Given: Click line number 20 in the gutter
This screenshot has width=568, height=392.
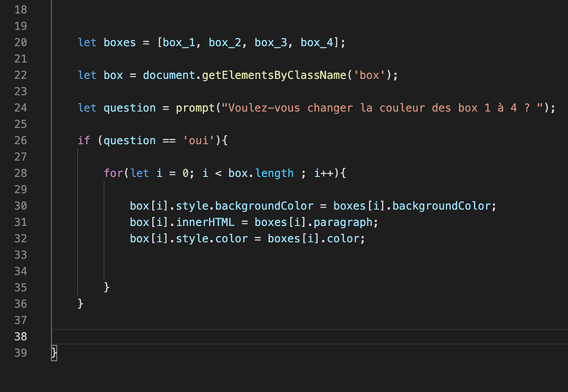Looking at the screenshot, I should 21,42.
